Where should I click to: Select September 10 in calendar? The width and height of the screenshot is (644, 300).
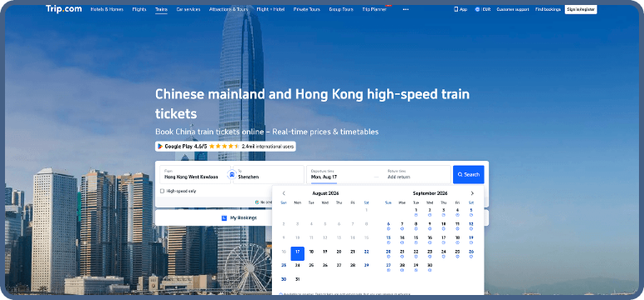(444, 226)
